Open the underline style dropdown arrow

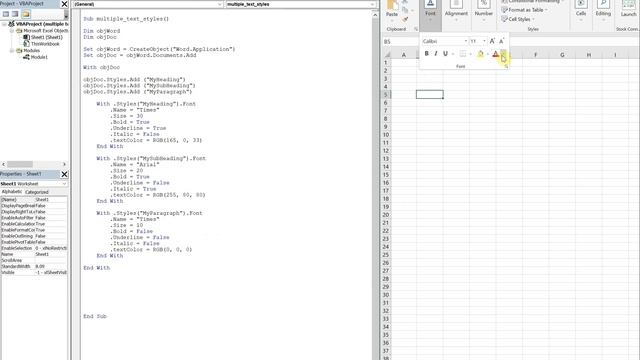coord(453,53)
